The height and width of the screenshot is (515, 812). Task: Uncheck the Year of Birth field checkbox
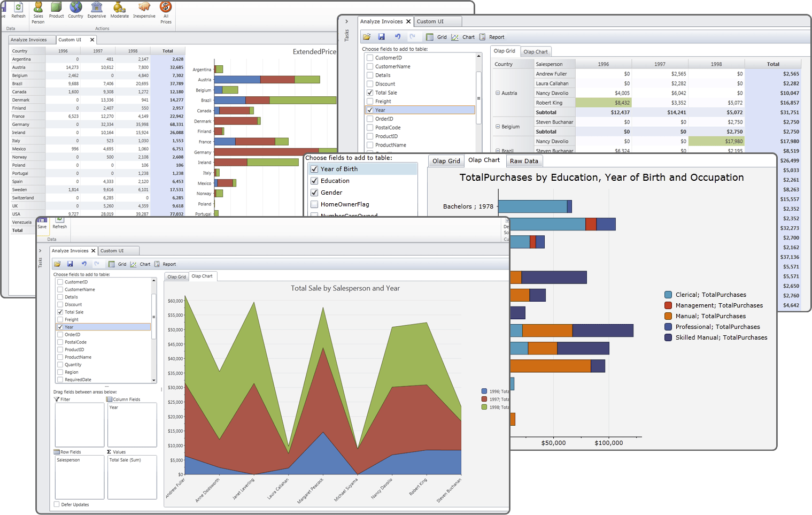pos(314,169)
